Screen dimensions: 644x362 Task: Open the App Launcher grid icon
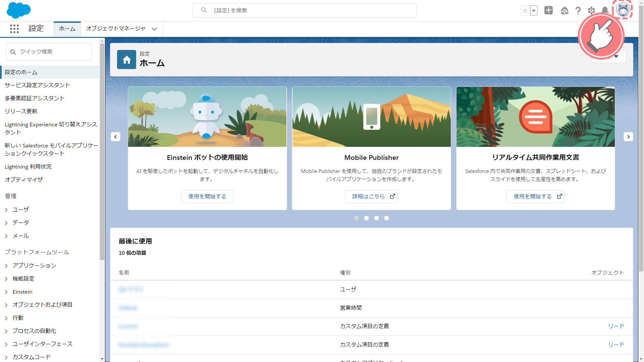[x=14, y=29]
